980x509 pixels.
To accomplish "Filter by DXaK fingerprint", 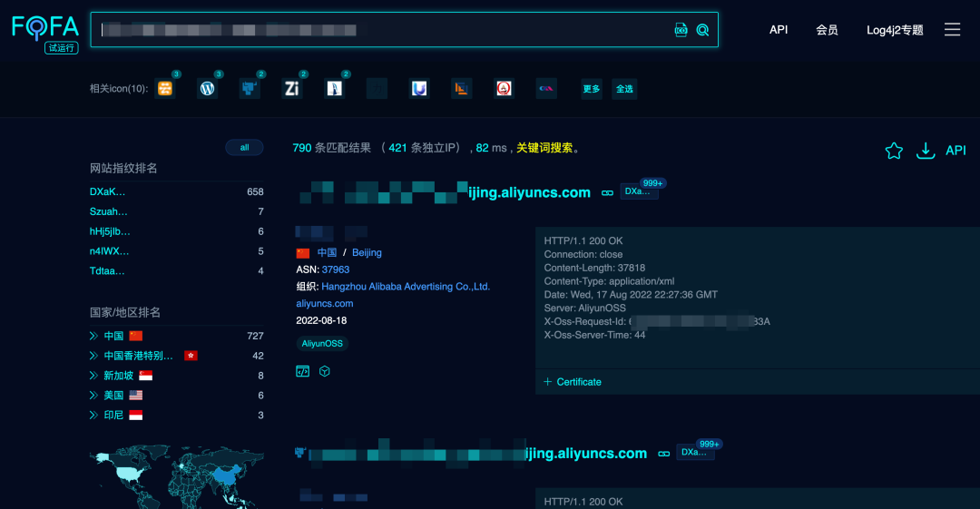I will point(107,192).
